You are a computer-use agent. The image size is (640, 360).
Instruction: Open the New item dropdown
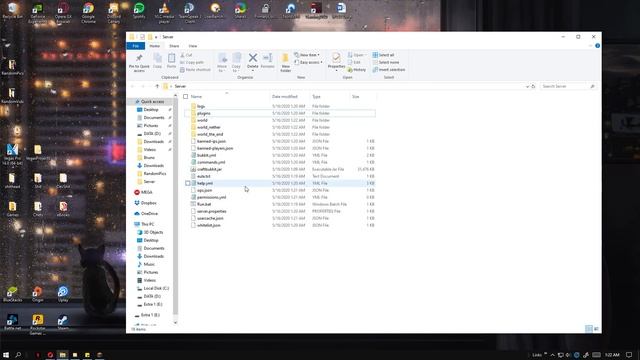click(x=307, y=55)
